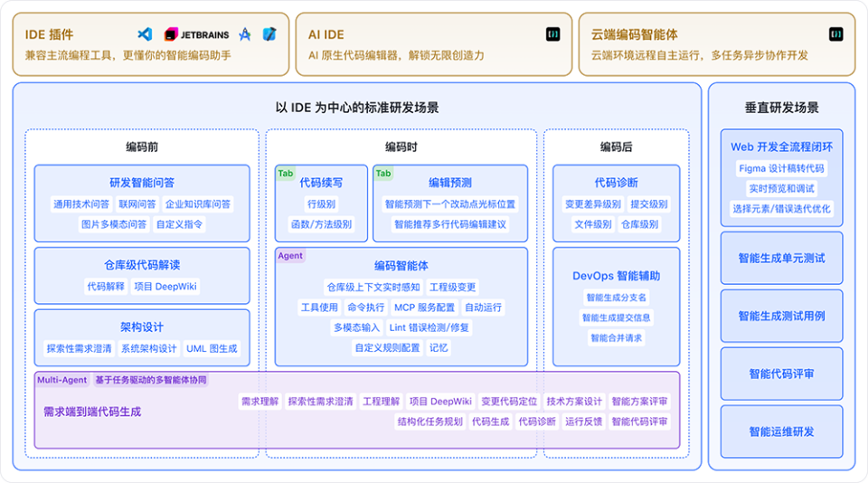The width and height of the screenshot is (868, 483).
Task: Click the blue icon right of Xcode
Action: [x=269, y=34]
